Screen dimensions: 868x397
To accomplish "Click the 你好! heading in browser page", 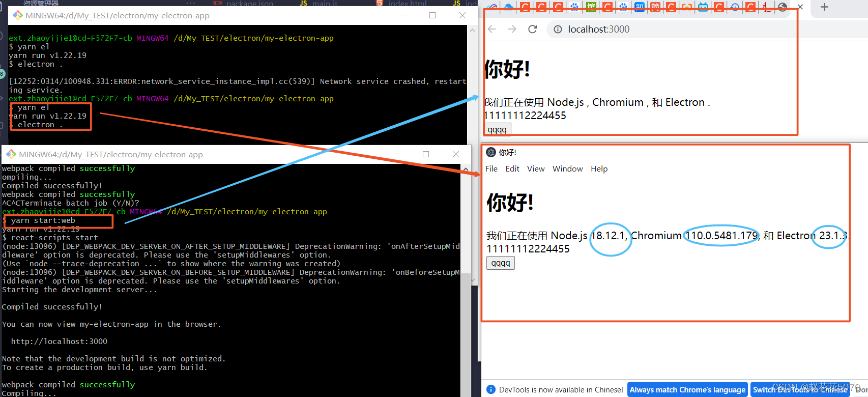I will pyautogui.click(x=507, y=69).
